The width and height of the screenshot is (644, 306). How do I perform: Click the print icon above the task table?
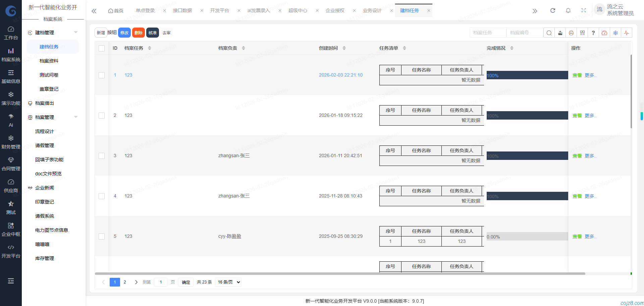point(571,33)
